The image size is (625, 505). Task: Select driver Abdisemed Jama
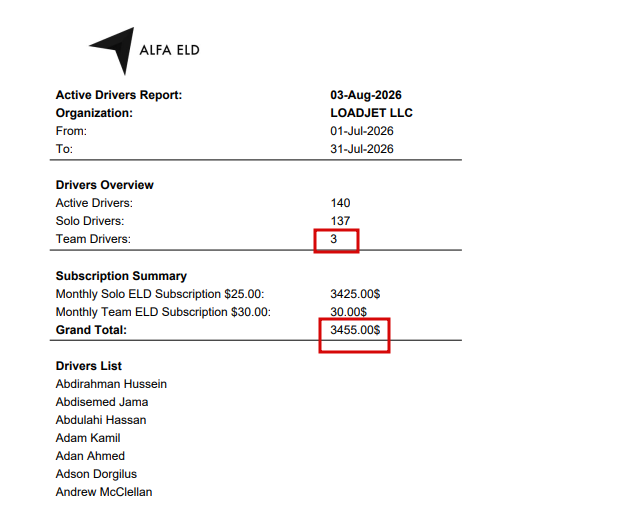(x=102, y=402)
